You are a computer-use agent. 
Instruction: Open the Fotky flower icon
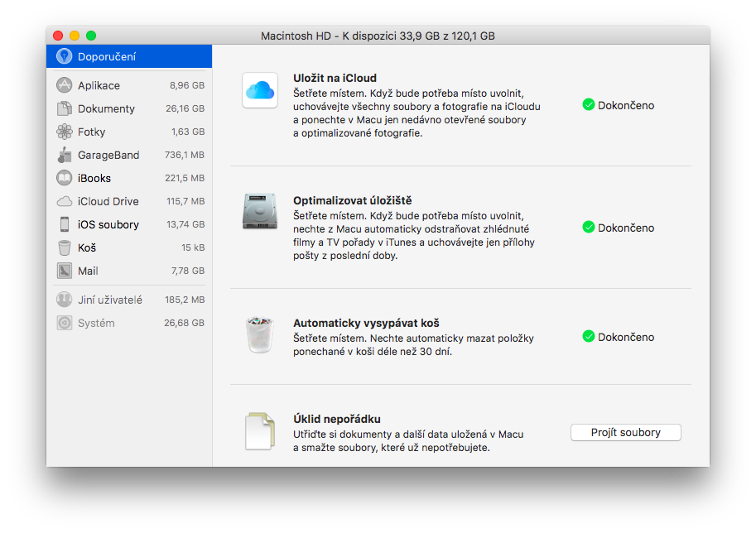tap(64, 132)
